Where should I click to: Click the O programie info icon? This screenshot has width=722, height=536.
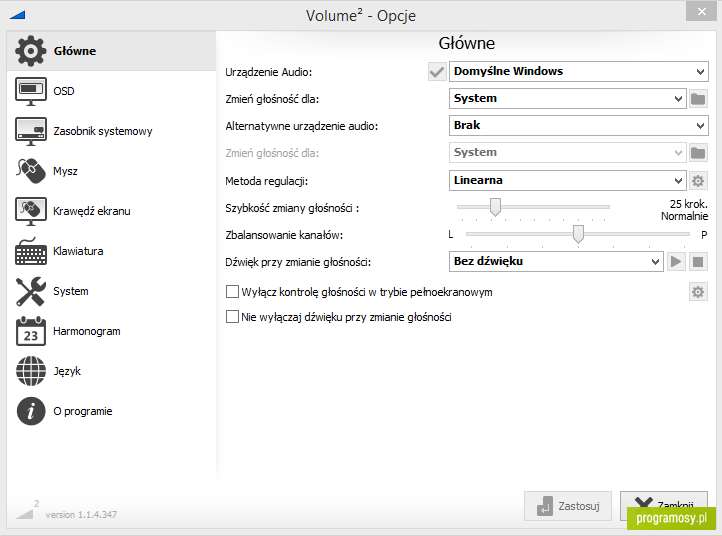[30, 411]
